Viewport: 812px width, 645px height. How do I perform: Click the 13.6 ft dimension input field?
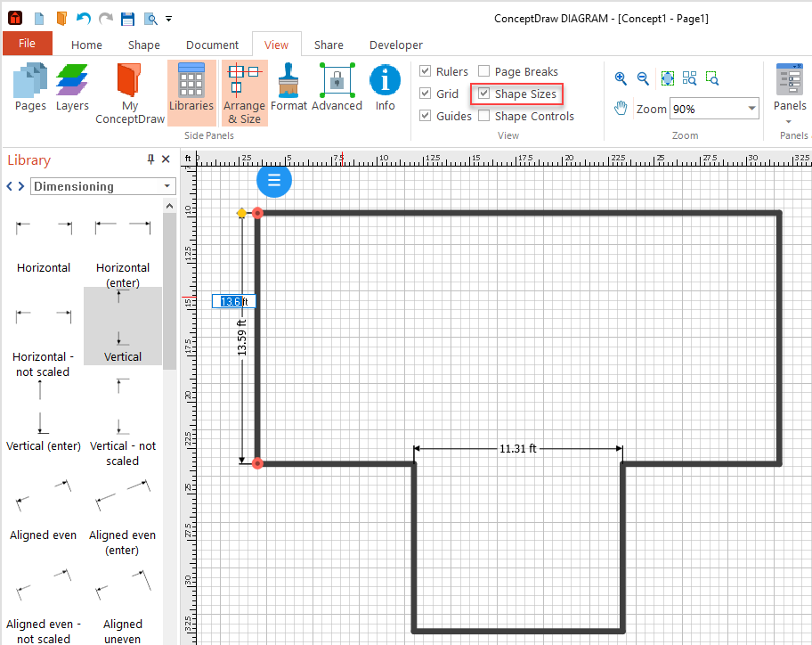[x=233, y=301]
